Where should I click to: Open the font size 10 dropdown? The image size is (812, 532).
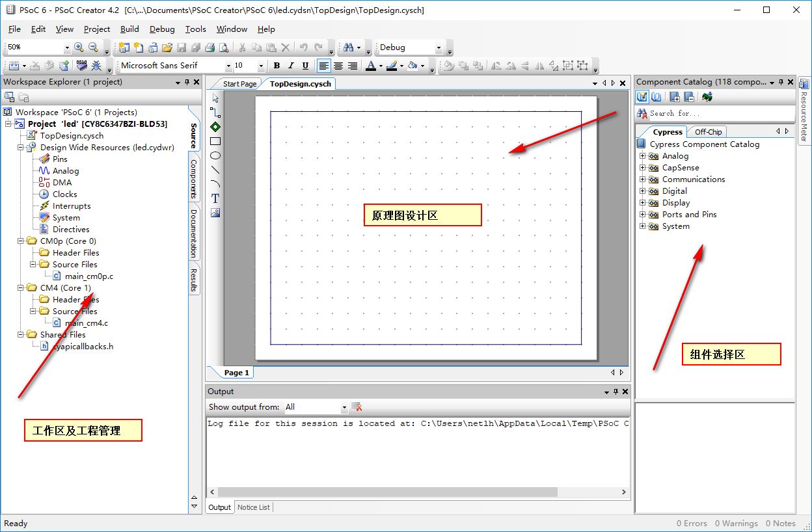(262, 66)
